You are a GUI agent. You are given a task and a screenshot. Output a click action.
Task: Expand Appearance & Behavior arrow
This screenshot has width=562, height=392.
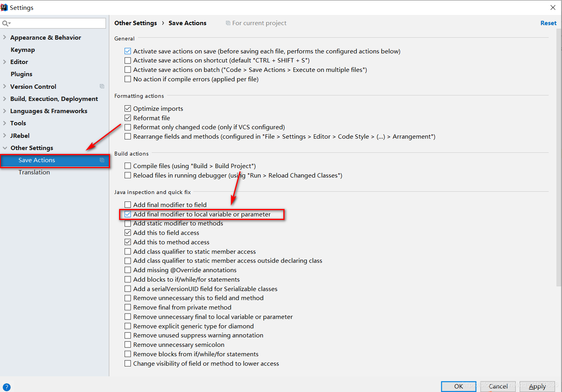coord(5,37)
